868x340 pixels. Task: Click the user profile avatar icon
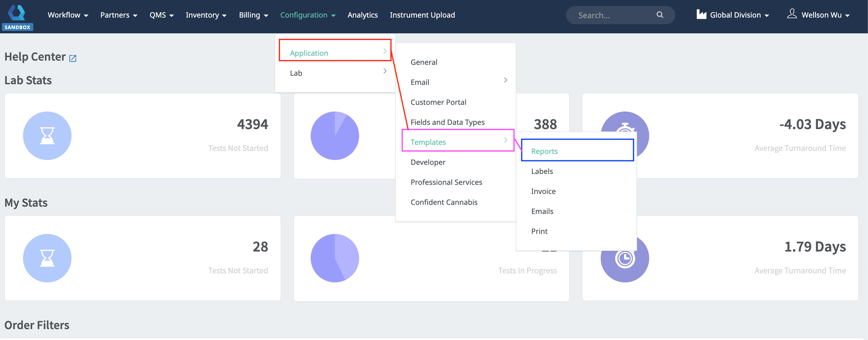tap(792, 14)
